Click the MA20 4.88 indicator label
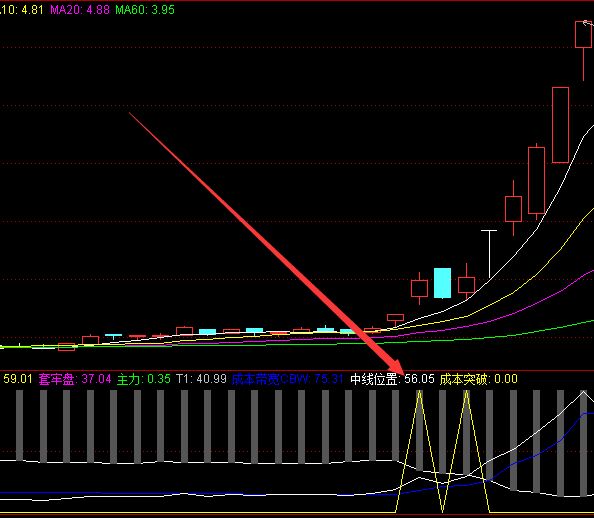This screenshot has width=594, height=518. coord(80,10)
